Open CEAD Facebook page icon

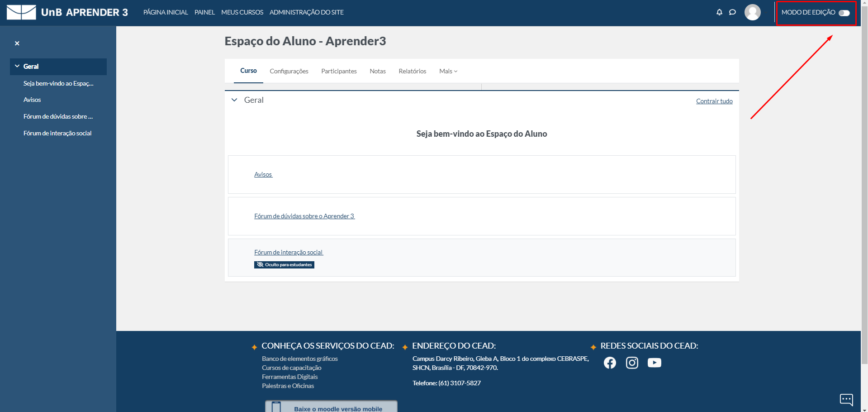click(610, 363)
